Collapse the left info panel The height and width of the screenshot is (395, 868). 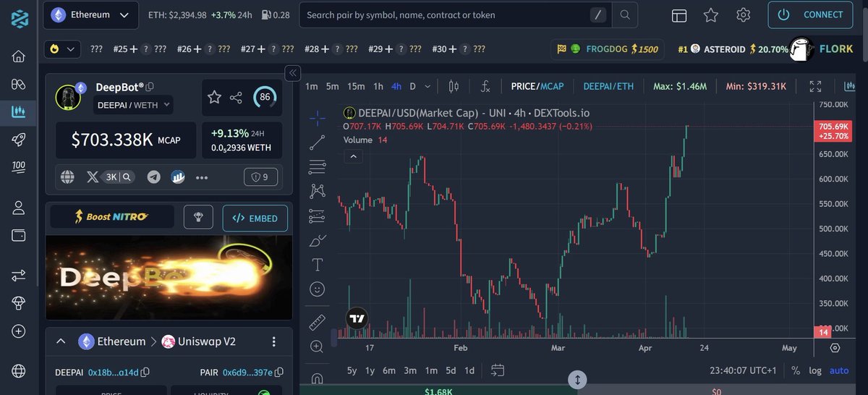pos(293,72)
